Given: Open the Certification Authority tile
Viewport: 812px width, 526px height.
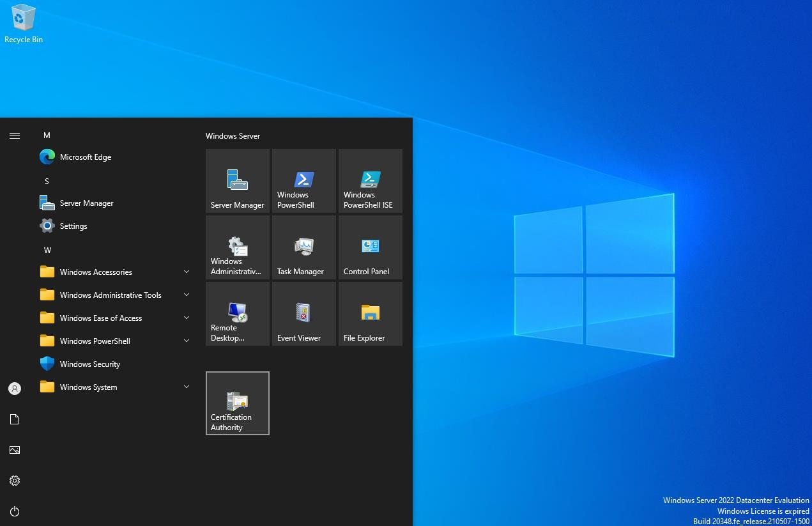Looking at the screenshot, I should (x=238, y=403).
